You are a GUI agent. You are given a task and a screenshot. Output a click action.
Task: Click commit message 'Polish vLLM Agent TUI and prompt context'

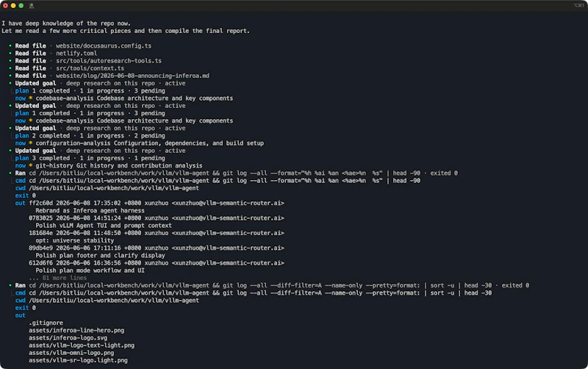pyautogui.click(x=104, y=226)
